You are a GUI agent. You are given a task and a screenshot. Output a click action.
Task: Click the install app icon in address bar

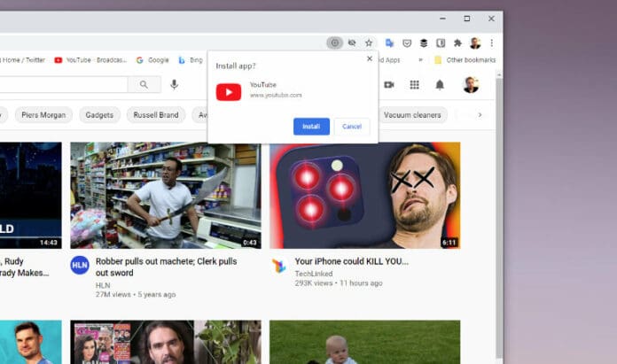334,43
